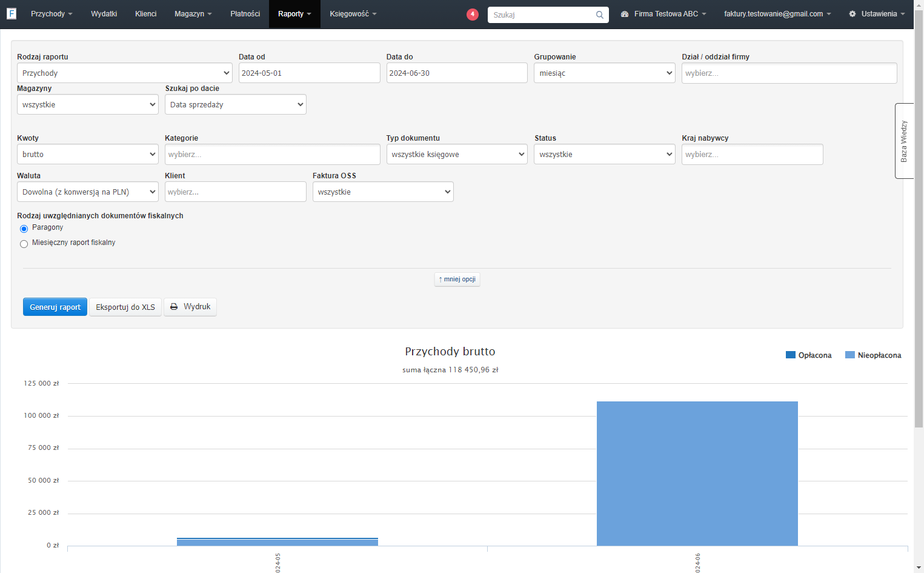Collapse options with mniej opcji

pos(457,279)
